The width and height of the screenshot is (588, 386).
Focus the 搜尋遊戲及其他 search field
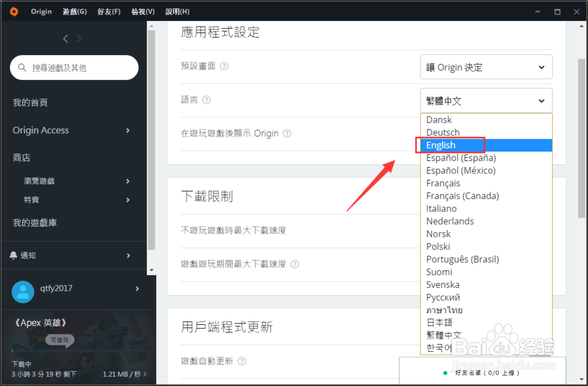[74, 68]
